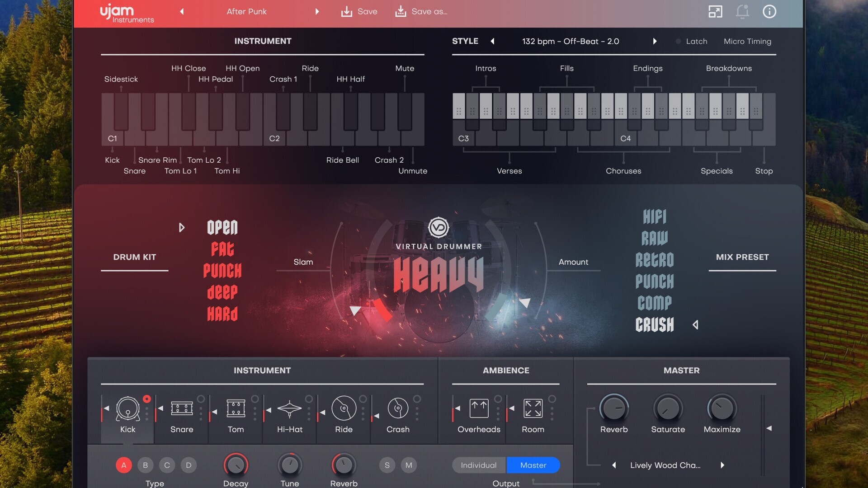
Task: Click the master Reverb knob
Action: (614, 408)
